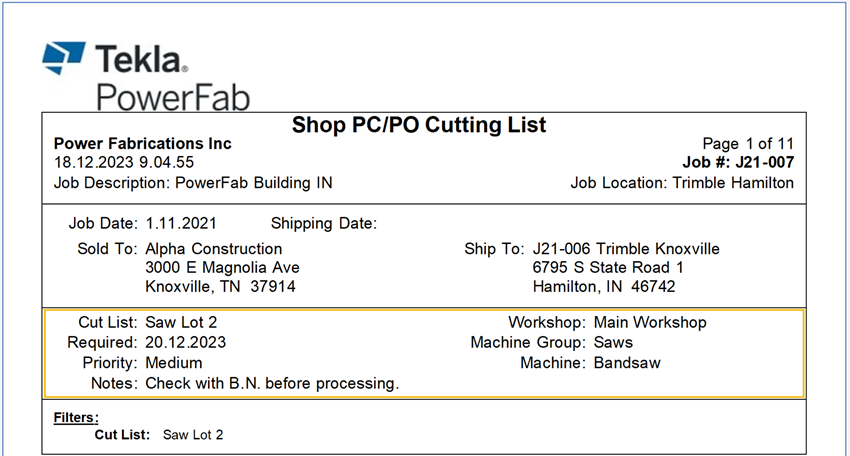Click the Priority Medium value

coord(175,363)
